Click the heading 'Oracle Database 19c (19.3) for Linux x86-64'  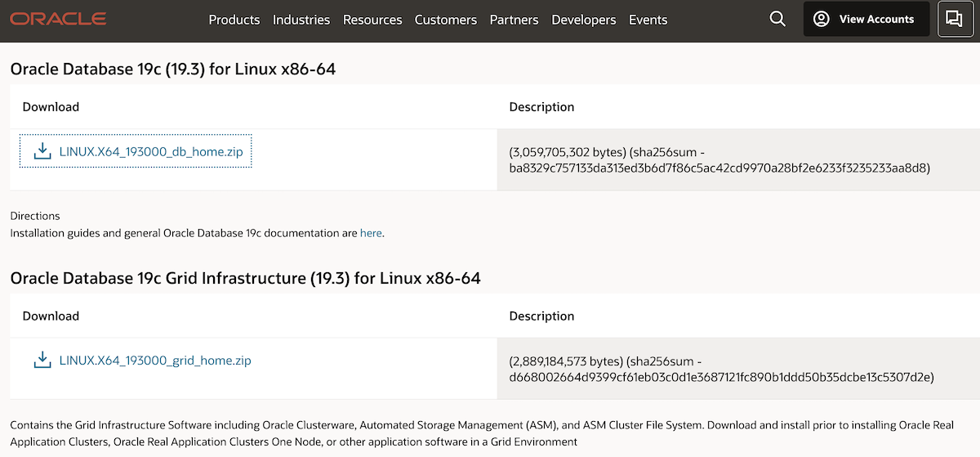pos(173,69)
